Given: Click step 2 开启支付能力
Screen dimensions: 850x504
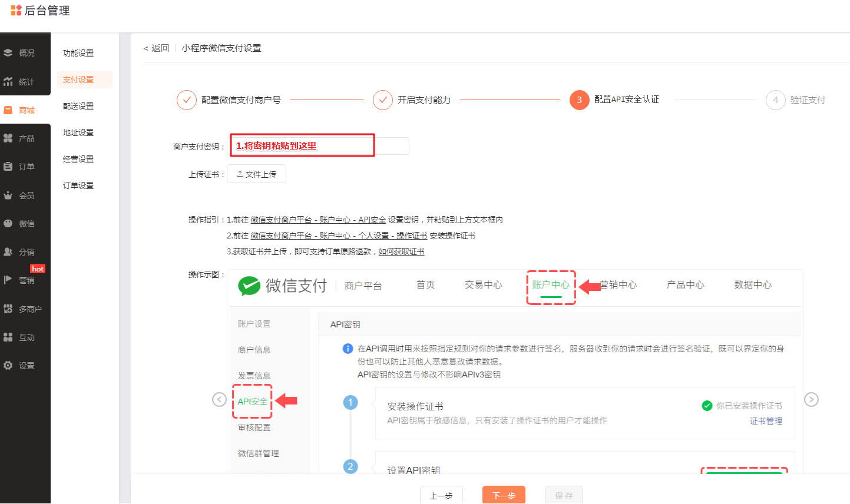Looking at the screenshot, I should click(x=412, y=100).
